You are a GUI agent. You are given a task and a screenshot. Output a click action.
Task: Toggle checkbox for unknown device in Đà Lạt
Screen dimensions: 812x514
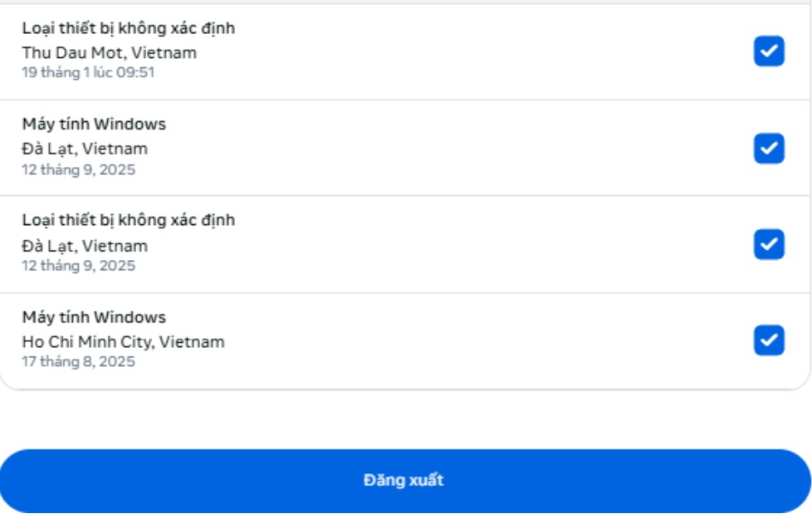[769, 245]
